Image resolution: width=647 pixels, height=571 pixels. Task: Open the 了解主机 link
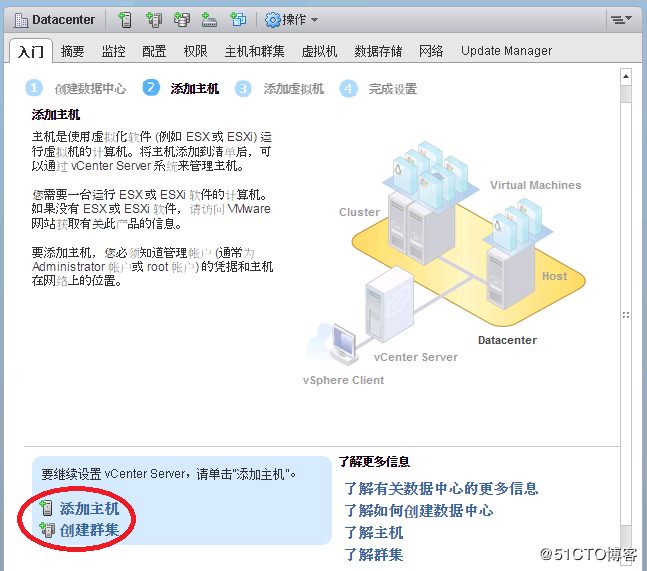pyautogui.click(x=373, y=532)
